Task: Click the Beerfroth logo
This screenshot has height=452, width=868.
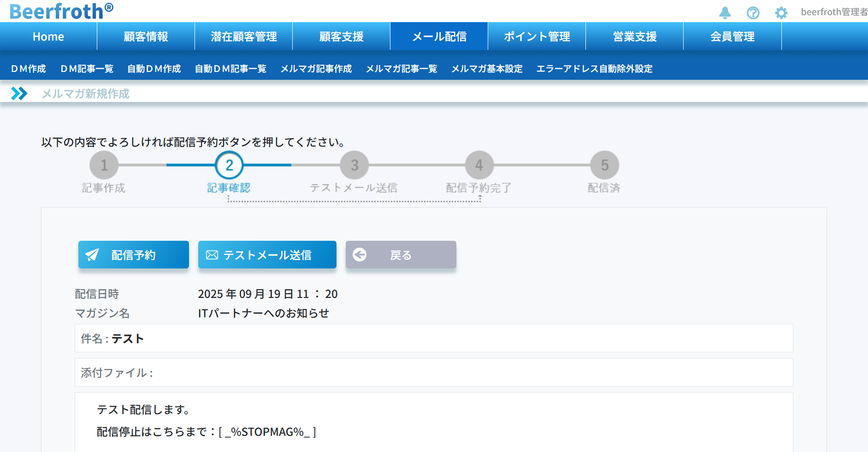Action: pyautogui.click(x=61, y=11)
